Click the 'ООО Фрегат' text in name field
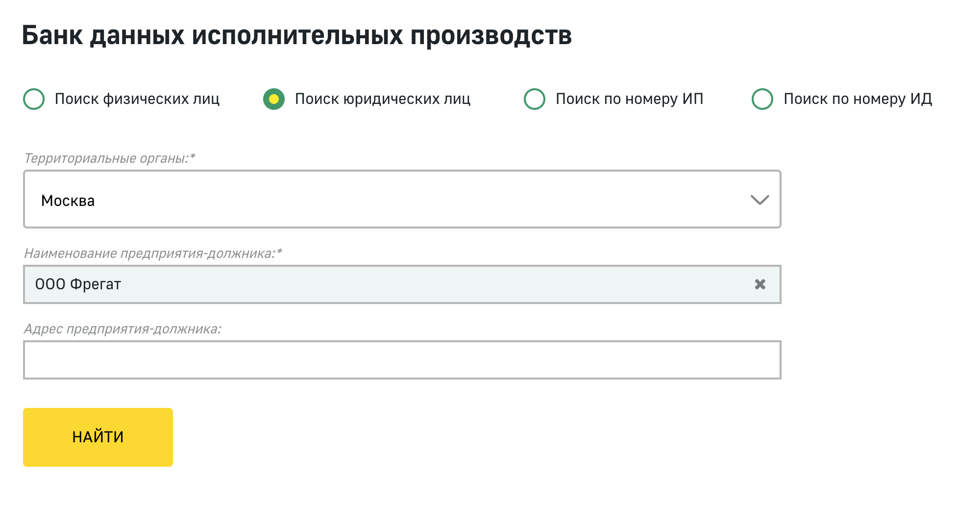980x507 pixels. (x=78, y=284)
